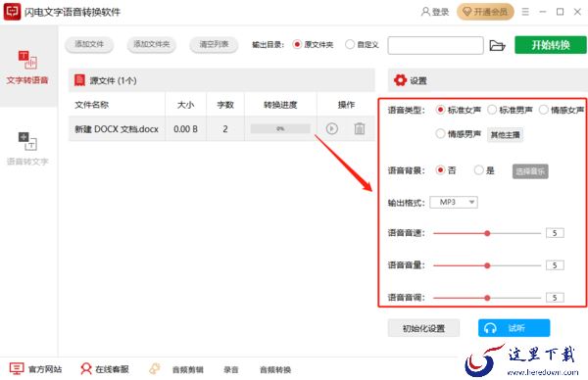Adjust the 语音语速 slider handle
588x380 pixels.
[x=487, y=233]
